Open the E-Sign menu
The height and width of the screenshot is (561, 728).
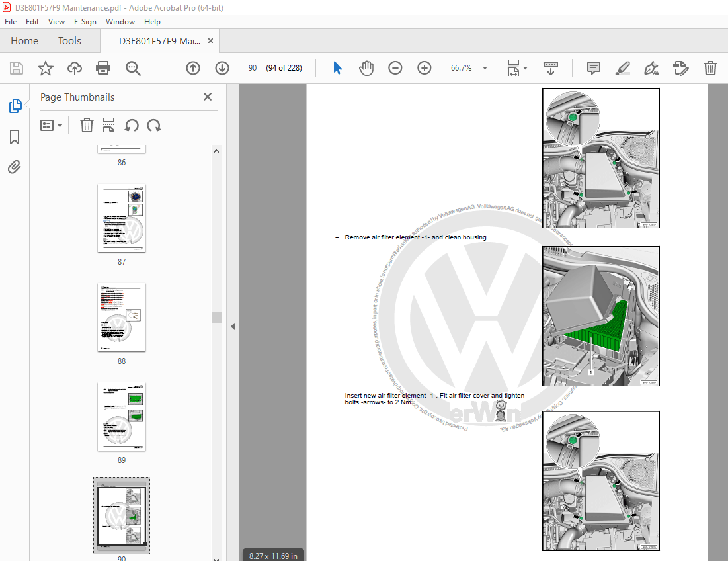pos(85,21)
